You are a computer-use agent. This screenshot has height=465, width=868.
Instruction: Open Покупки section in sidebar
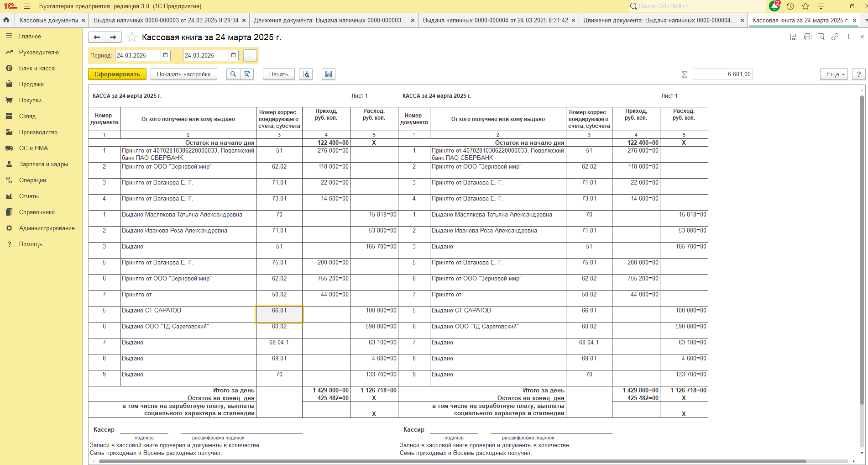point(30,100)
